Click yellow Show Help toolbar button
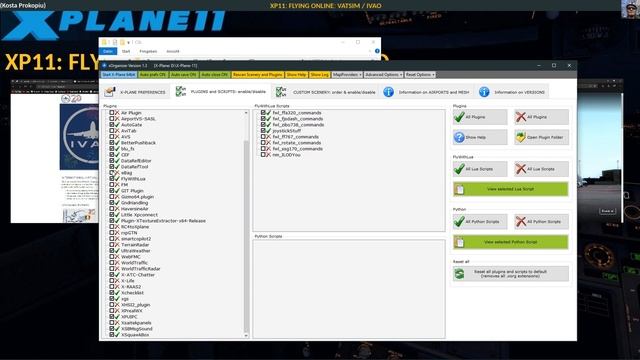 [296, 75]
